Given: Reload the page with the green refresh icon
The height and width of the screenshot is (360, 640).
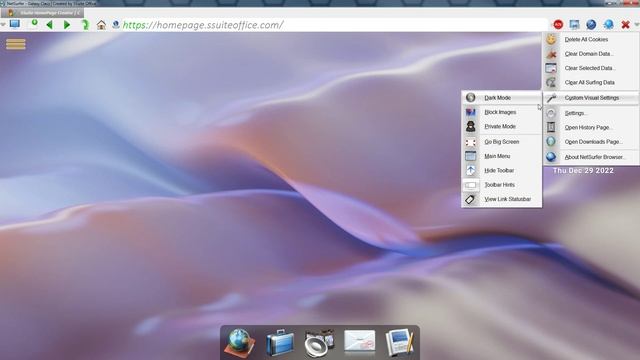Looking at the screenshot, I should (x=85, y=25).
